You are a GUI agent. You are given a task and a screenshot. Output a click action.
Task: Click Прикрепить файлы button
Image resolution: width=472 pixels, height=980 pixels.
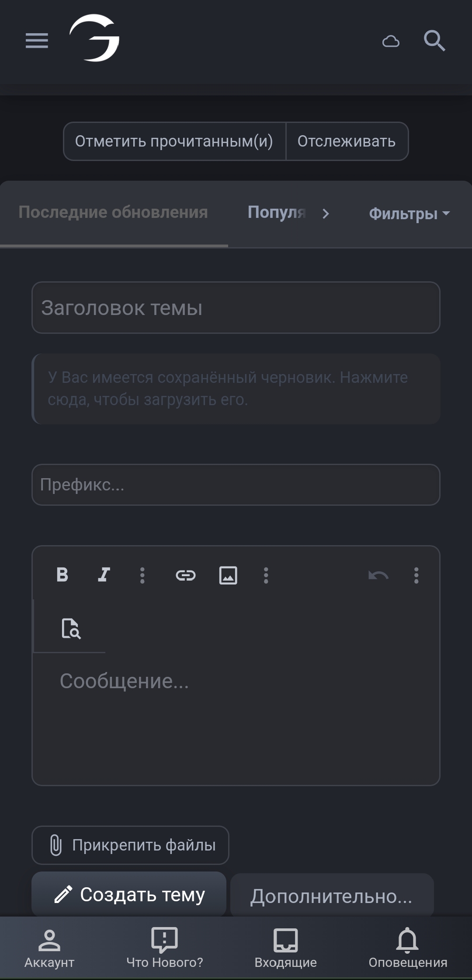(130, 845)
